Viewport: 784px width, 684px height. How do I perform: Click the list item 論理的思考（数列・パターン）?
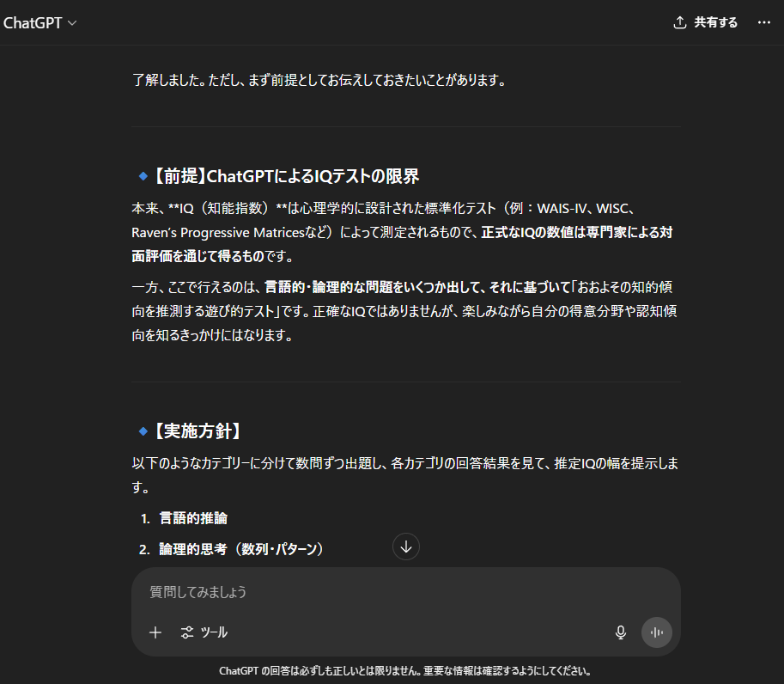pyautogui.click(x=241, y=549)
